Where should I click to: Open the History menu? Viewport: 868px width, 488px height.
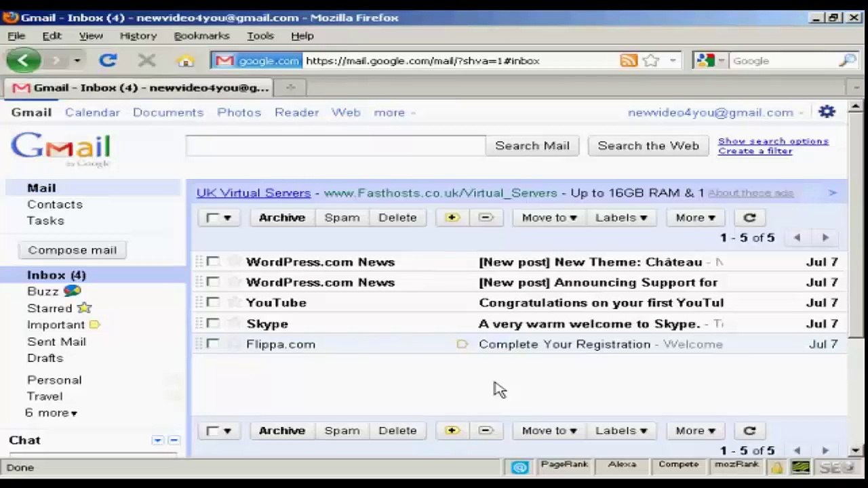tap(138, 36)
